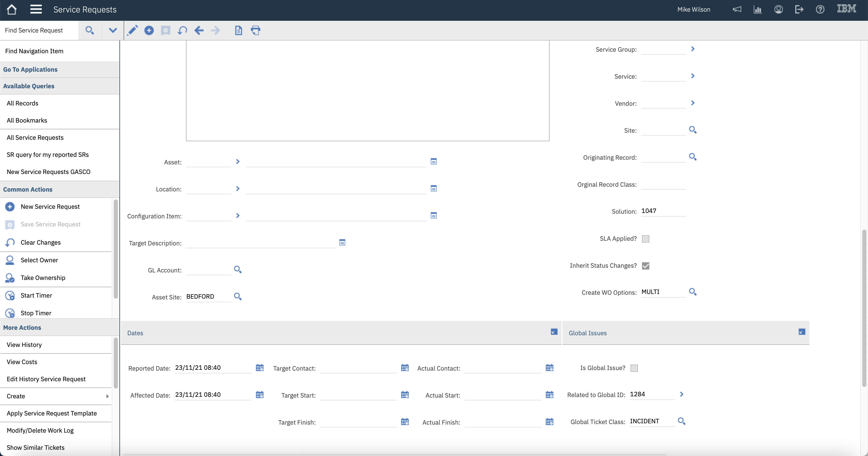This screenshot has height=456, width=868.
Task: Select View History from More Actions
Action: [x=24, y=345]
